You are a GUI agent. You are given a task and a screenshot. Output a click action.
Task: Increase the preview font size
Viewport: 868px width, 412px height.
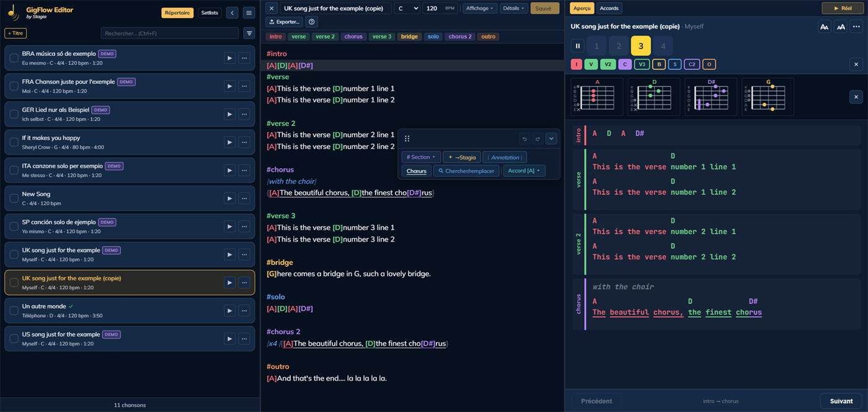tap(841, 27)
